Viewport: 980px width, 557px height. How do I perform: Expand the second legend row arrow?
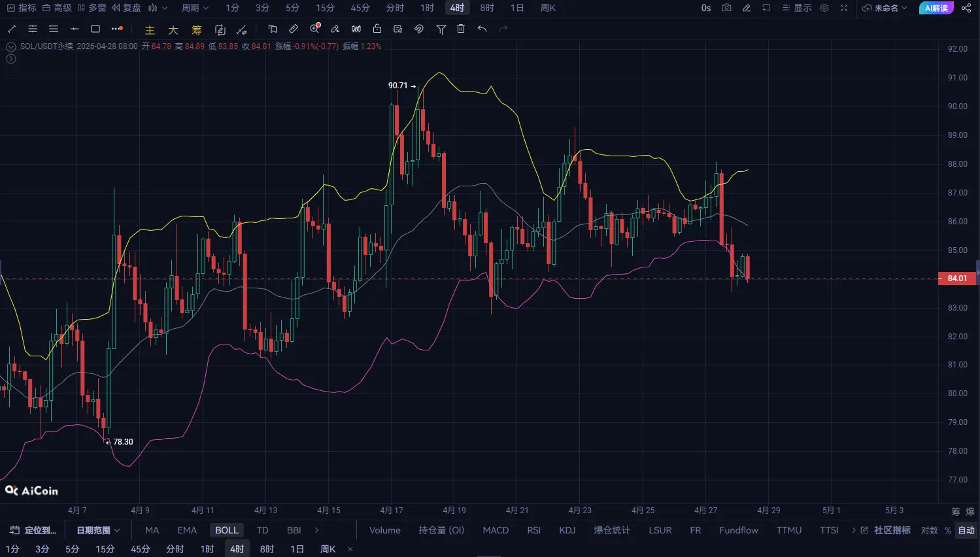(11, 59)
